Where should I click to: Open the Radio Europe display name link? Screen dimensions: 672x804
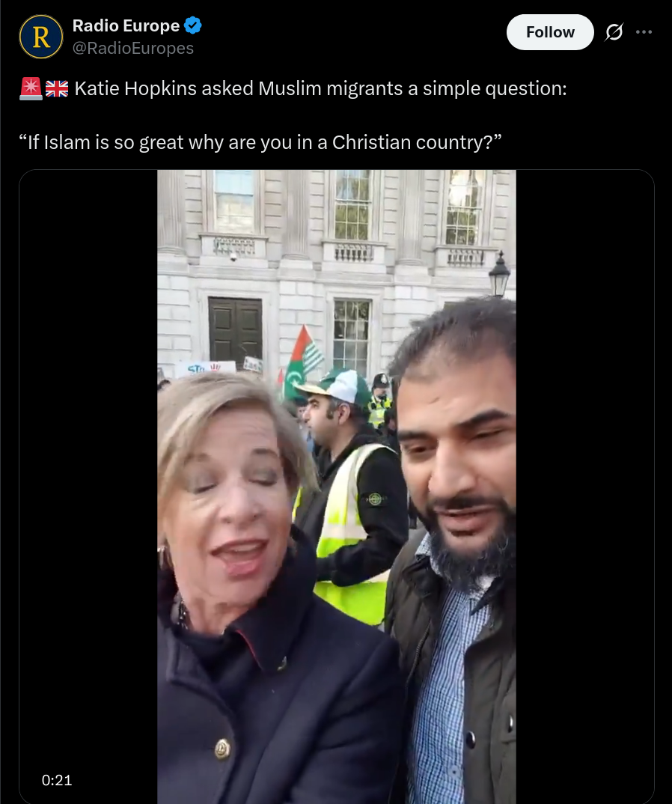(x=126, y=25)
